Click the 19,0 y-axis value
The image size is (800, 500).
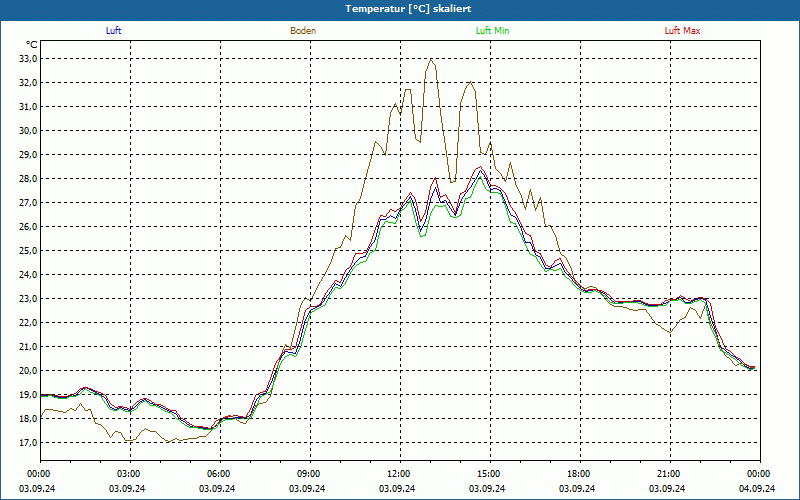pyautogui.click(x=29, y=394)
